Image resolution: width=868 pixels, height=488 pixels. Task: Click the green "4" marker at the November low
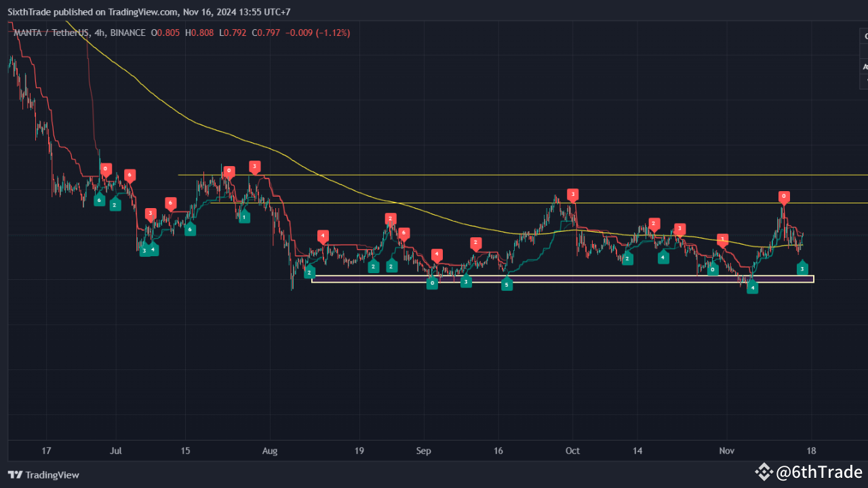click(x=753, y=287)
